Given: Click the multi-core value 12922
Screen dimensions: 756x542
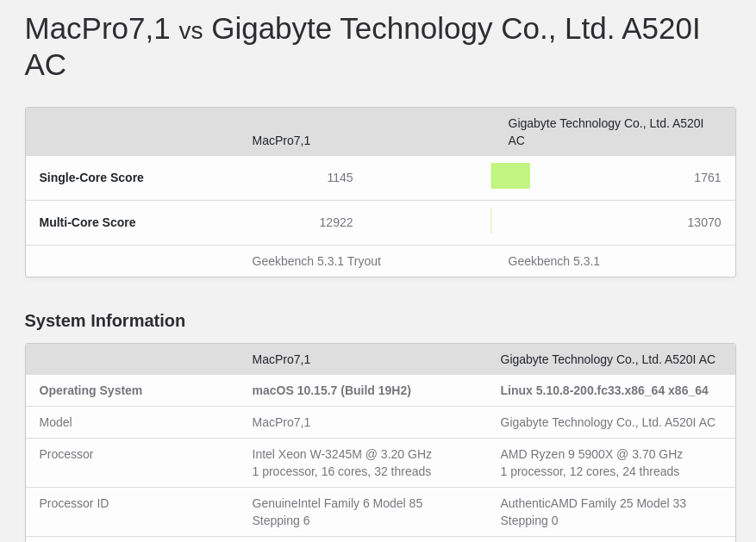Looking at the screenshot, I should (336, 222).
